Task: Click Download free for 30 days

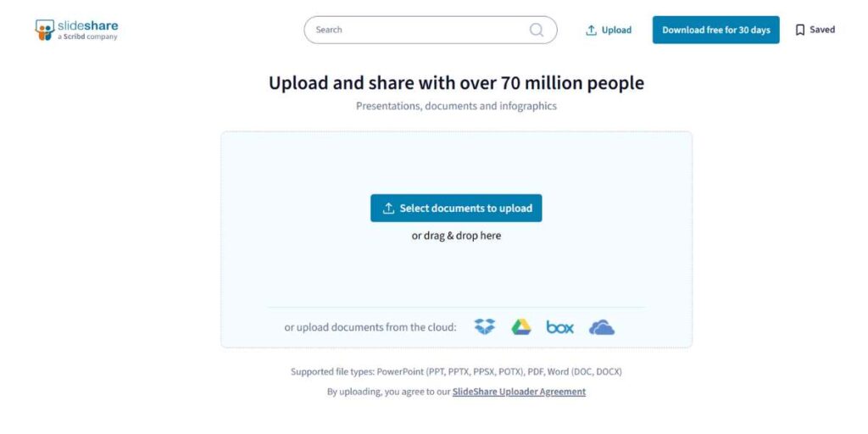Action: tap(715, 30)
